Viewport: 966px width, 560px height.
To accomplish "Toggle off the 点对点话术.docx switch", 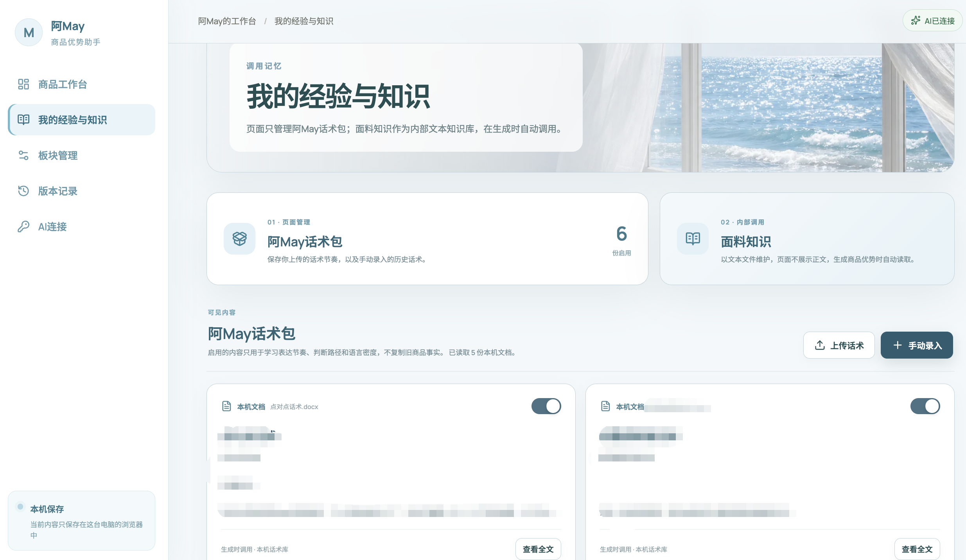I will click(546, 406).
